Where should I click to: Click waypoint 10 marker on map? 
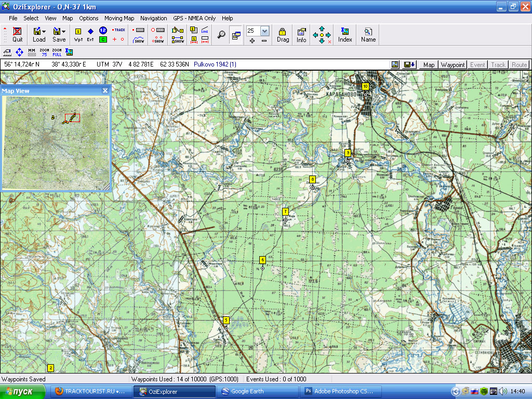pos(365,86)
